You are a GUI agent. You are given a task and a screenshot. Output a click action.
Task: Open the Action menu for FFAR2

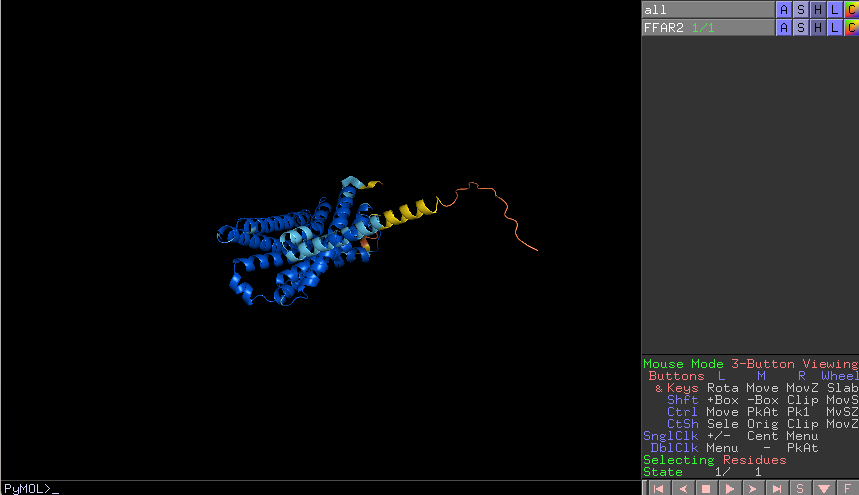pyautogui.click(x=784, y=27)
